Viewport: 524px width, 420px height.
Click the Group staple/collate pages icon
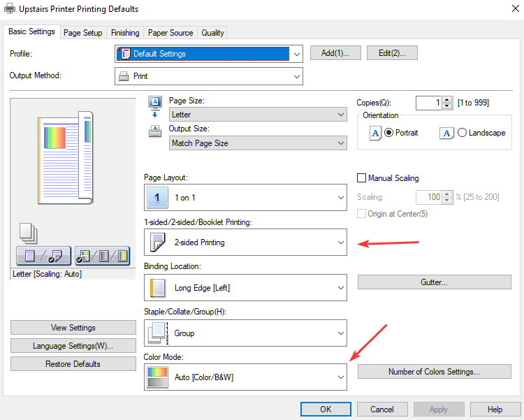point(157,333)
